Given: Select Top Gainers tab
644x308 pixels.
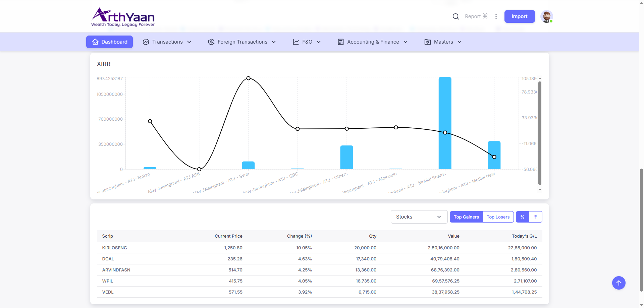Looking at the screenshot, I should (x=466, y=217).
